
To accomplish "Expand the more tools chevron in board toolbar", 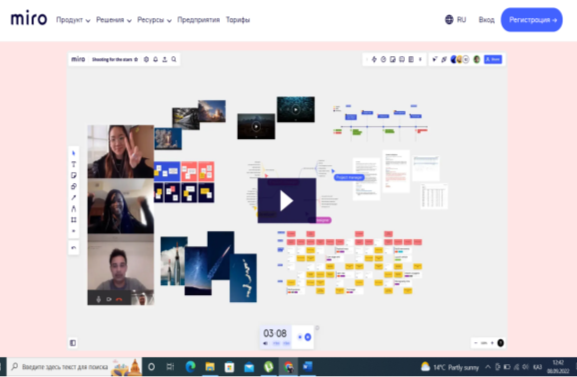I will [420, 59].
